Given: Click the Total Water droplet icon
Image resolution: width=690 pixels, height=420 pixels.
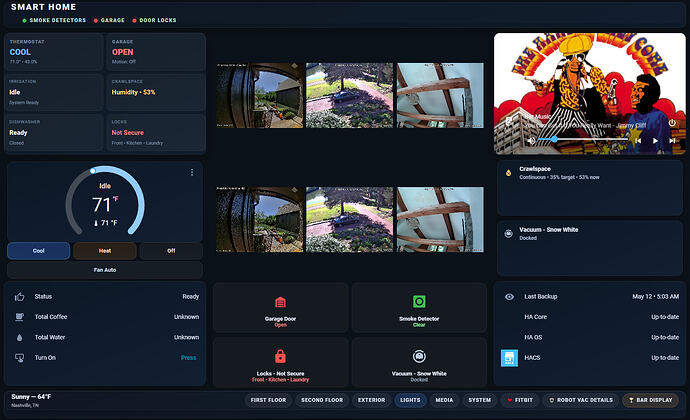Looking at the screenshot, I should (19, 338).
